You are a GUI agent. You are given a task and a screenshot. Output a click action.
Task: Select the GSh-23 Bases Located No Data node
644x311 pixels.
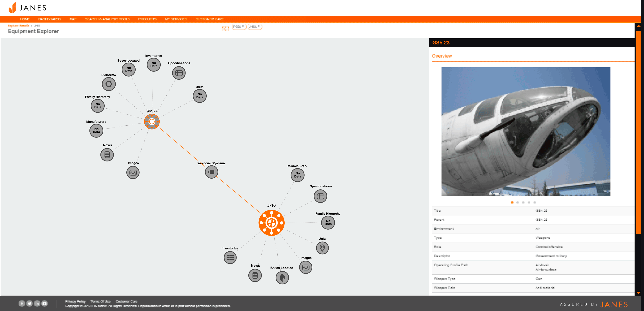click(129, 69)
